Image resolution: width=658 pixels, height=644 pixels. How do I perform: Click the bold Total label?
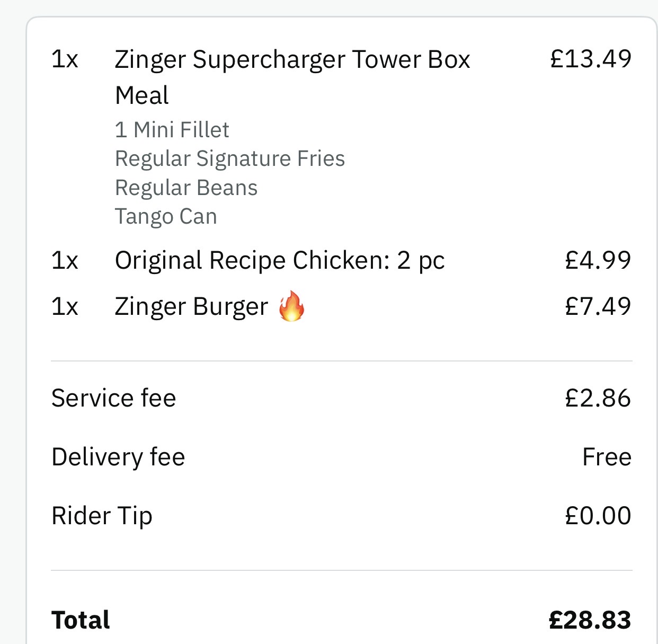point(81,620)
